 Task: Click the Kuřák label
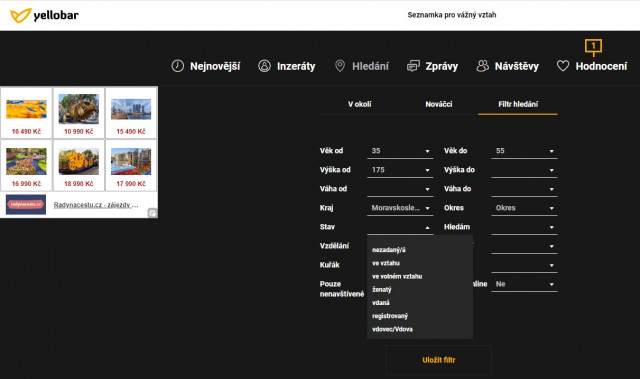[x=330, y=265]
